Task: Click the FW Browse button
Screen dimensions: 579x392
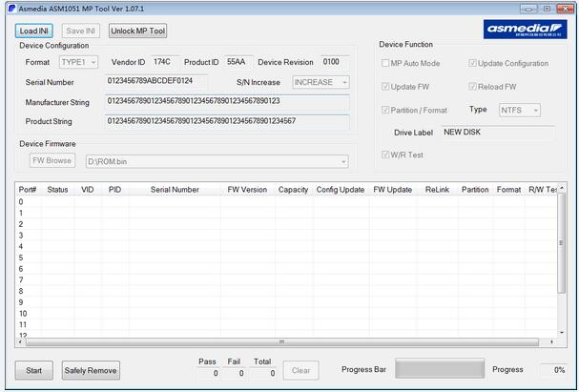Action: point(52,160)
